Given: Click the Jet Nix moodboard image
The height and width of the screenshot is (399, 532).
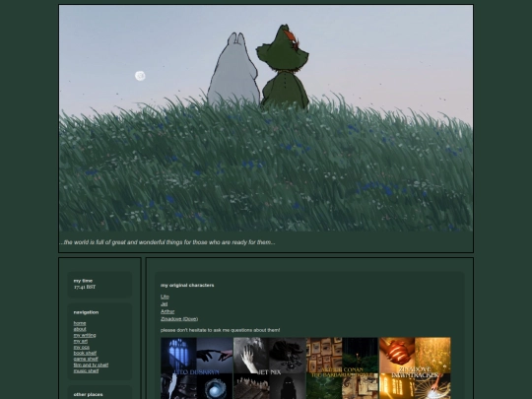Looking at the screenshot, I should click(270, 368).
